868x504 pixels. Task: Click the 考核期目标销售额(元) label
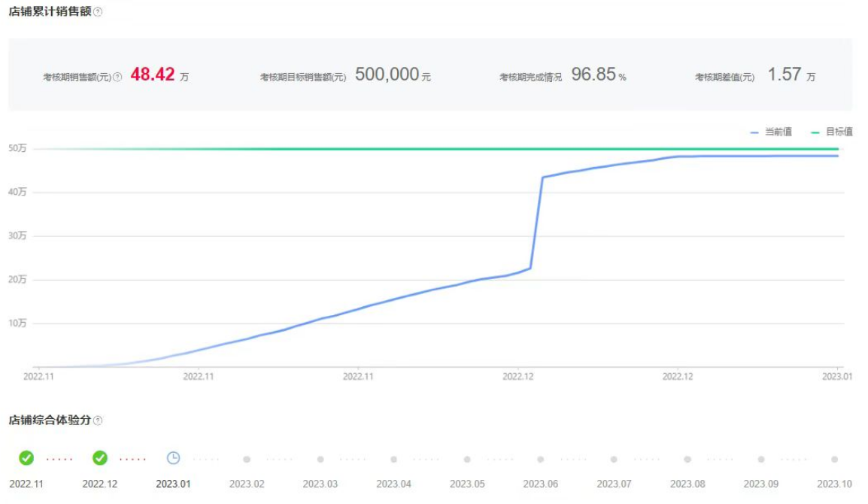(x=303, y=77)
